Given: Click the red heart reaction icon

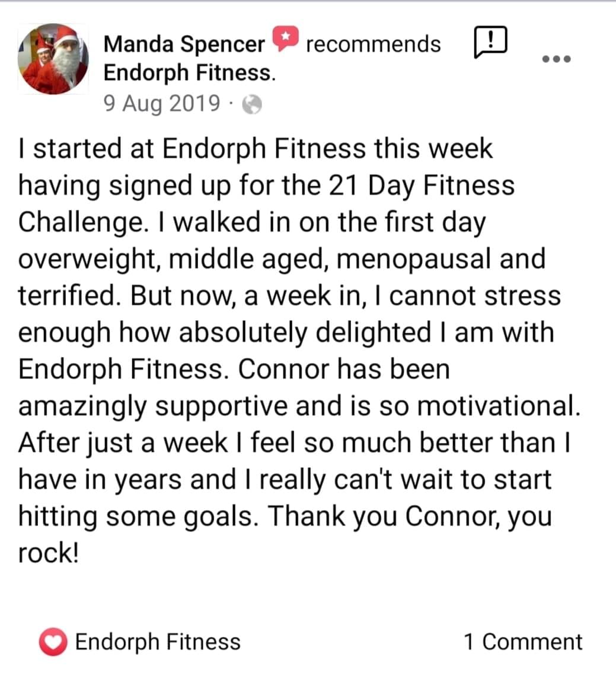Looking at the screenshot, I should [x=53, y=642].
